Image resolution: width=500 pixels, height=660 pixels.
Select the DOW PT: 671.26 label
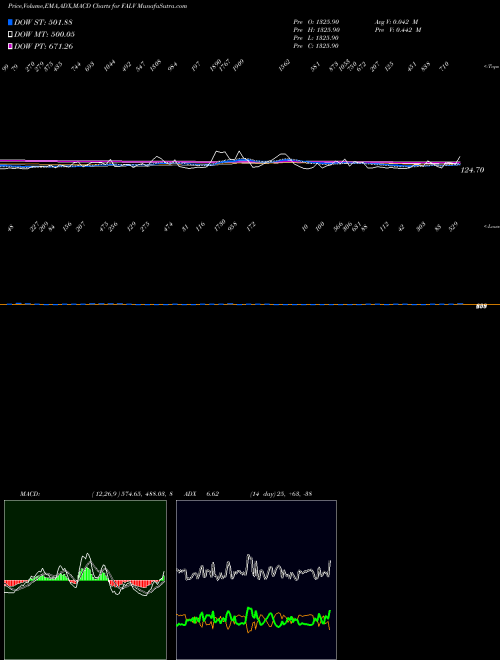(x=44, y=46)
